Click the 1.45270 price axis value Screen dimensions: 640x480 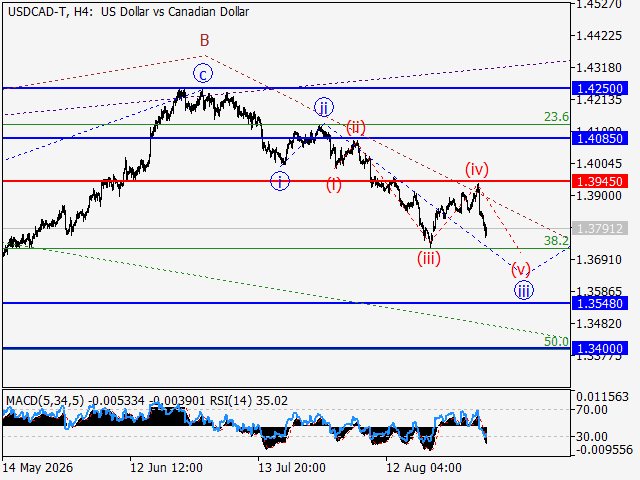pyautogui.click(x=599, y=5)
